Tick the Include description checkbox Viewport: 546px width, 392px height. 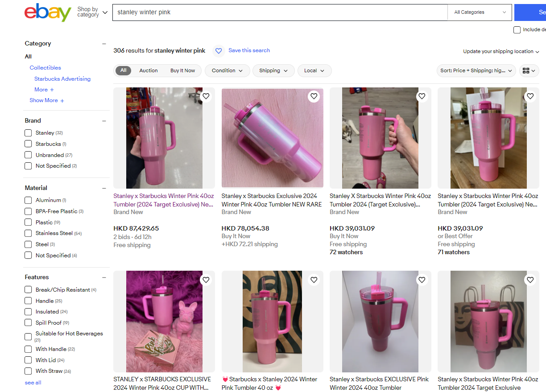[517, 30]
